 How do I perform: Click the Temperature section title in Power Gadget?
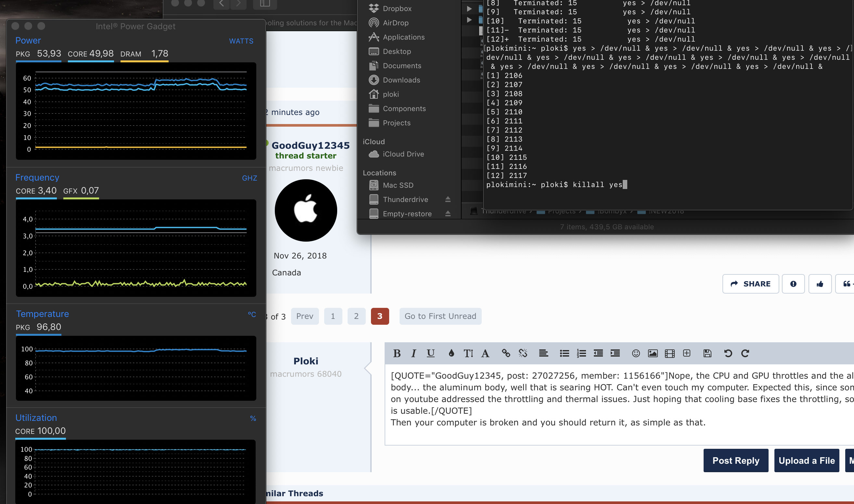click(43, 314)
